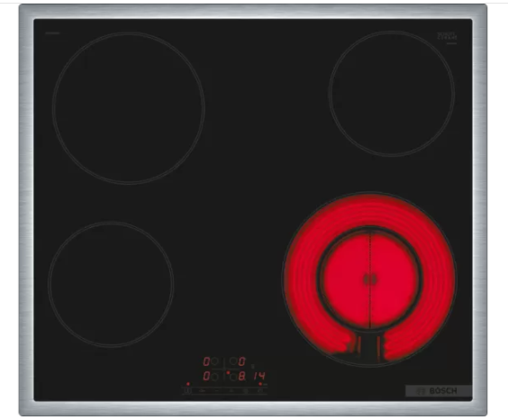
Task: Click the BOSCH logo badge
Action: [x=439, y=390]
